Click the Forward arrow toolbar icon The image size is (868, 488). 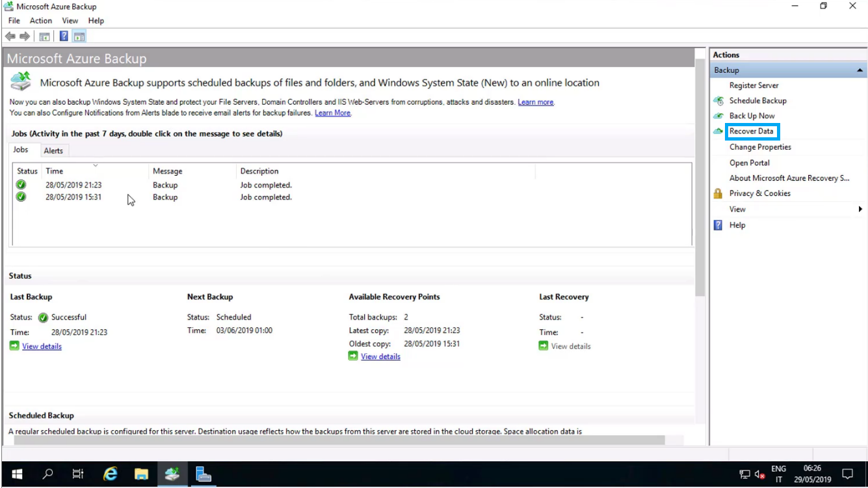click(x=25, y=36)
